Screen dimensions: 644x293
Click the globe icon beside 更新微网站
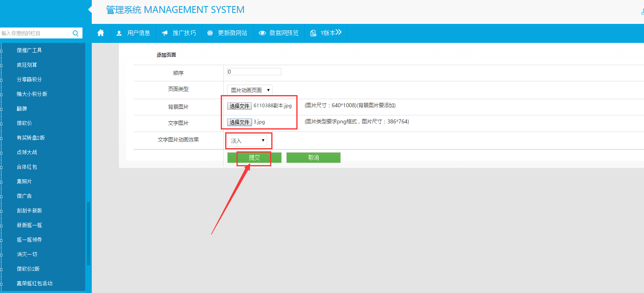pyautogui.click(x=210, y=33)
